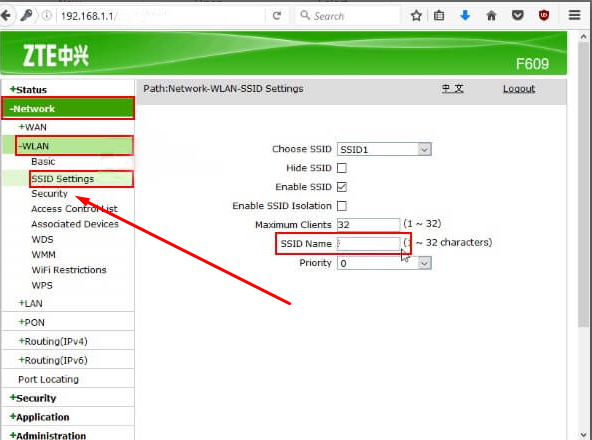Open the bookmarks list icon
The width and height of the screenshot is (592, 440).
click(x=439, y=15)
